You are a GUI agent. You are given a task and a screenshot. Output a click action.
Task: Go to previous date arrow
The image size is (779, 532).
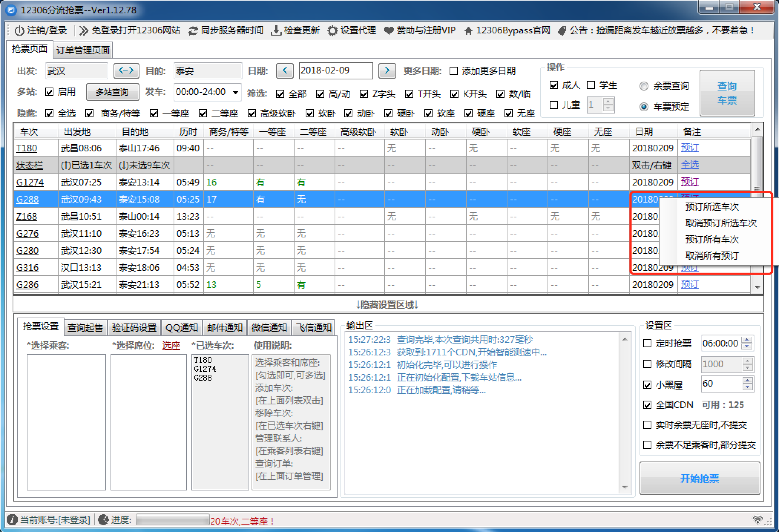point(285,70)
